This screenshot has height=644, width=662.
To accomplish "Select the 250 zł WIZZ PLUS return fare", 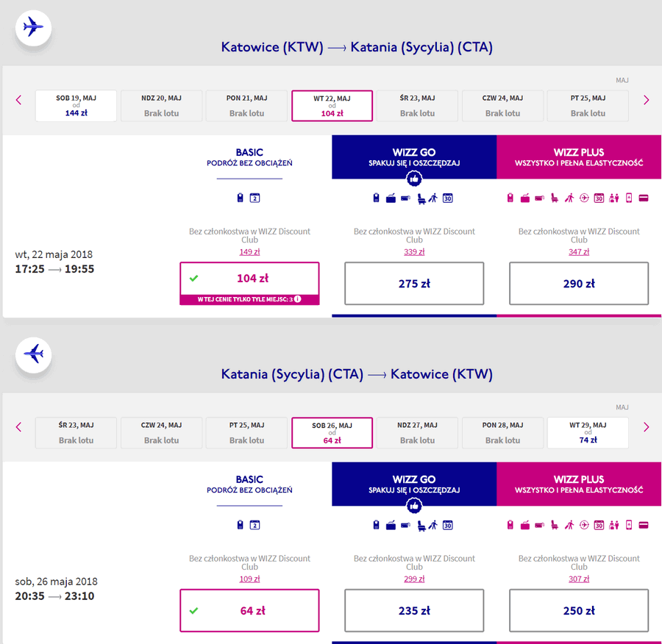I will coord(579,611).
